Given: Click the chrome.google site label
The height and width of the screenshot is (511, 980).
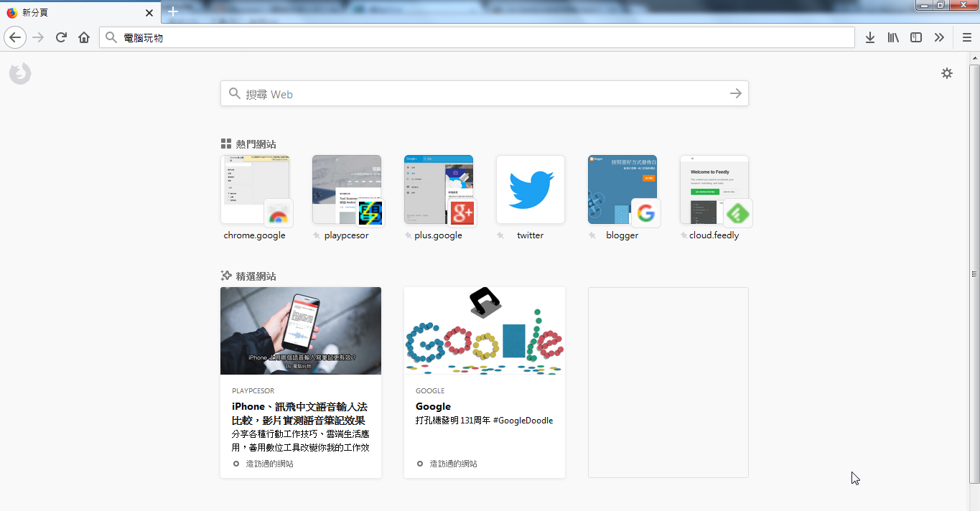Looking at the screenshot, I should [255, 235].
